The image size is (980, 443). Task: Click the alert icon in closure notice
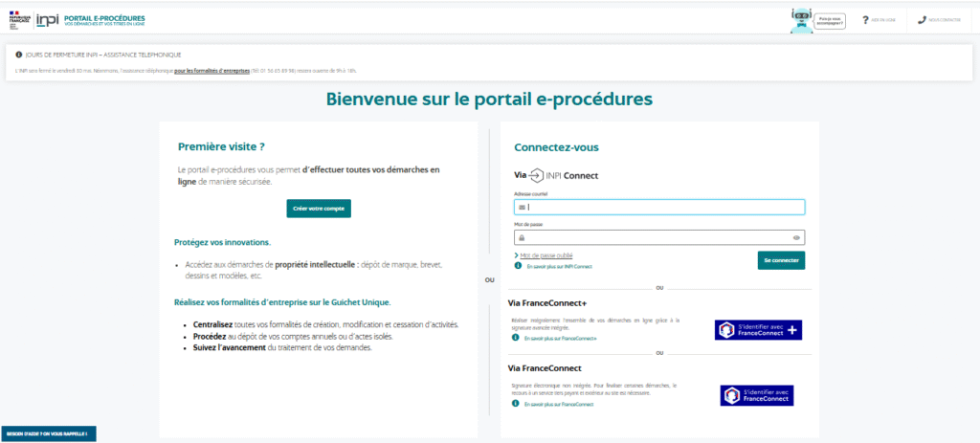(19, 55)
